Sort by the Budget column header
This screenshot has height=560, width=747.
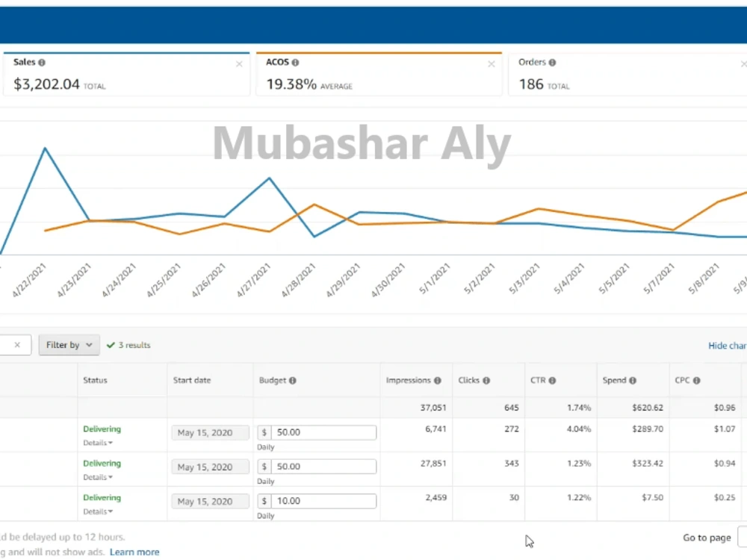[273, 380]
